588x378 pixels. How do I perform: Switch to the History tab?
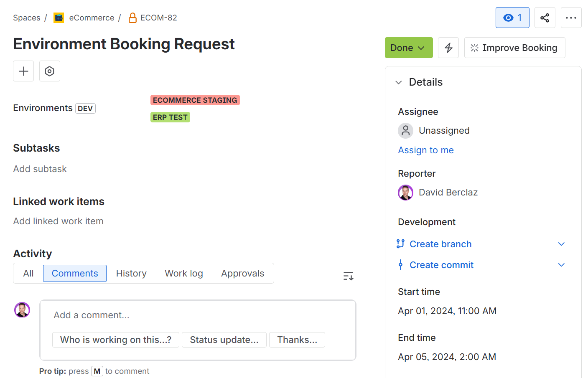131,273
